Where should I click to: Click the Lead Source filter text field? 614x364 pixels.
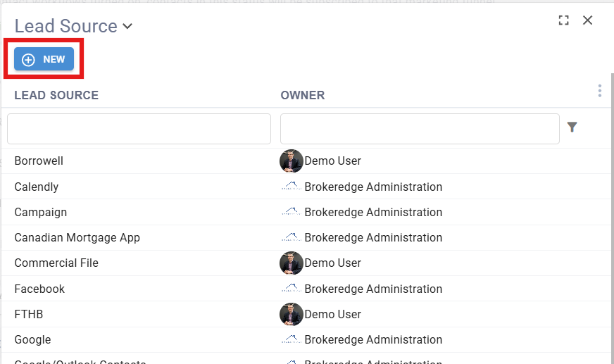click(139, 129)
